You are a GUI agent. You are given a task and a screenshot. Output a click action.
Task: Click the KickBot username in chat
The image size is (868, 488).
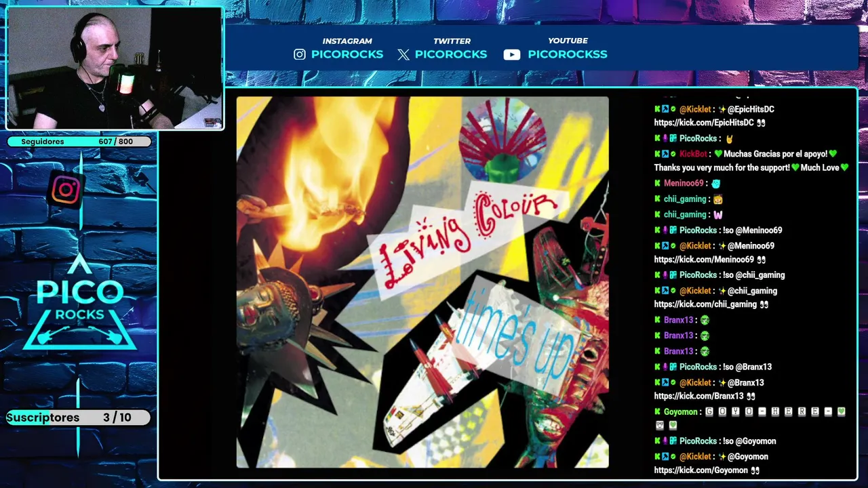click(693, 154)
